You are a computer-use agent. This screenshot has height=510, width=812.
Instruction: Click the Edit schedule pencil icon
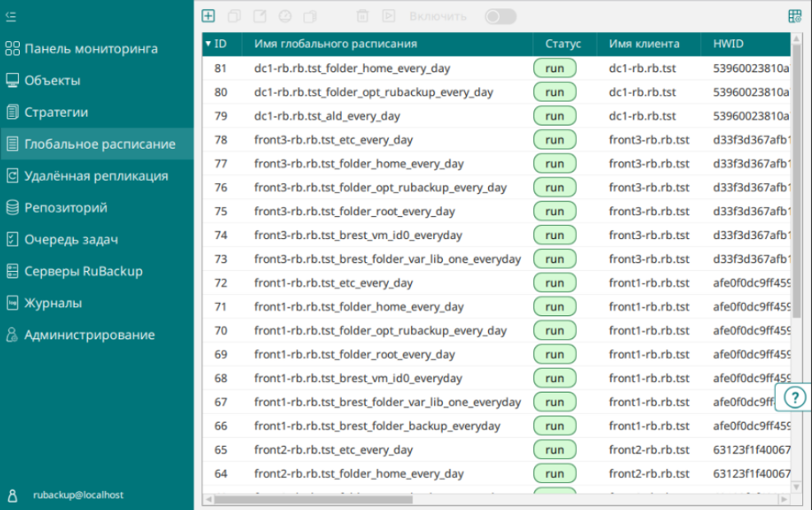[260, 16]
